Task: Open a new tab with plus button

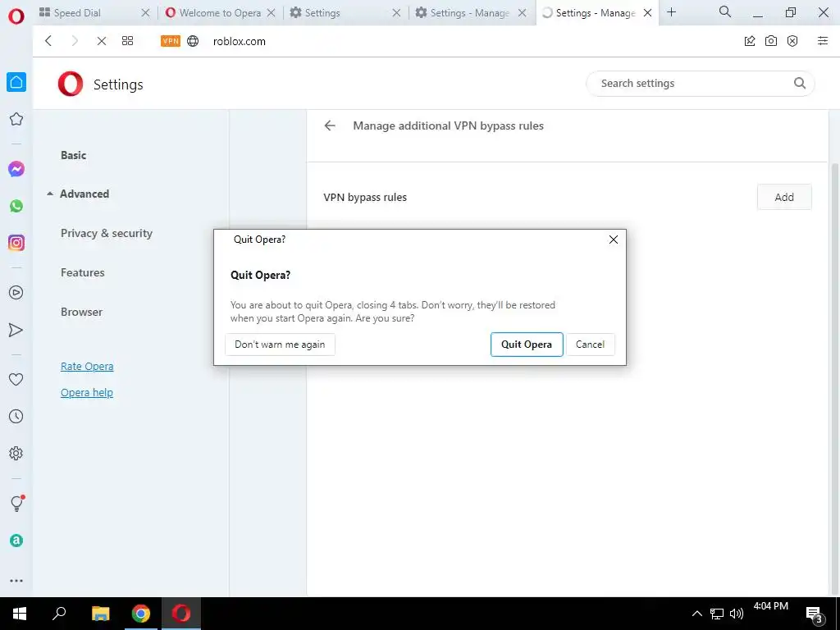Action: coord(671,12)
